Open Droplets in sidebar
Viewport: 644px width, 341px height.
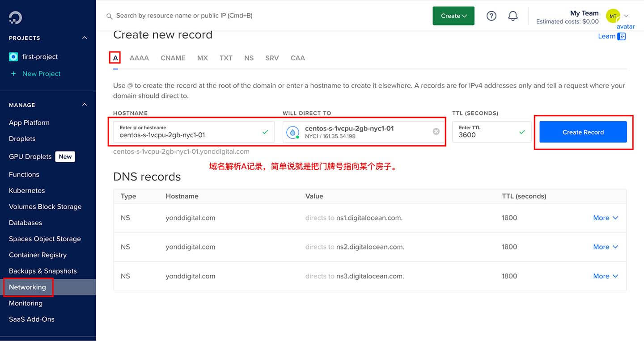[x=22, y=139]
